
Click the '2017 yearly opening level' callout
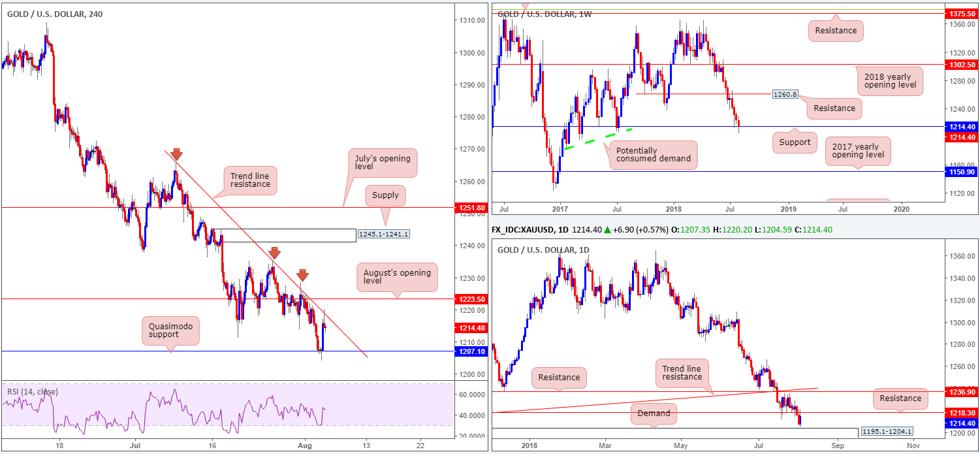tap(859, 151)
